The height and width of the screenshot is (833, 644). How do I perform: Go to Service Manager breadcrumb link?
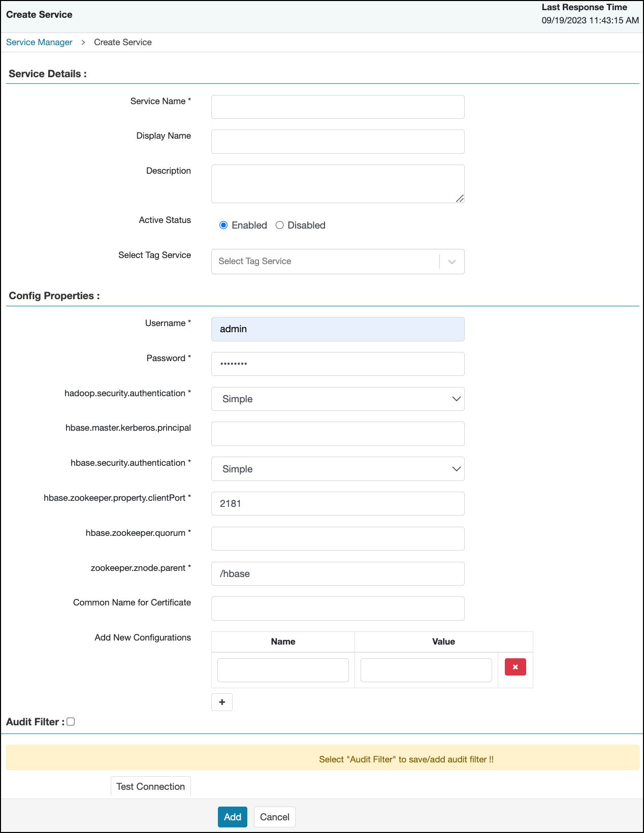tap(39, 42)
